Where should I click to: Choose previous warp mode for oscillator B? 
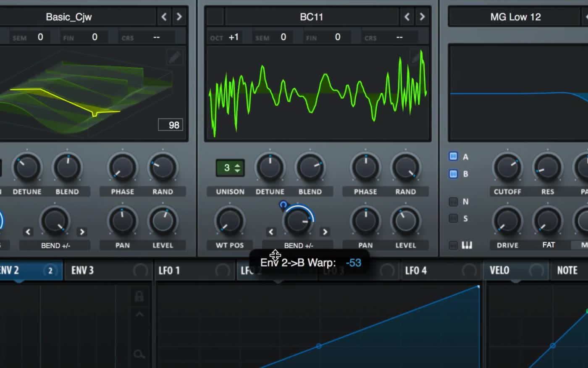tap(271, 232)
